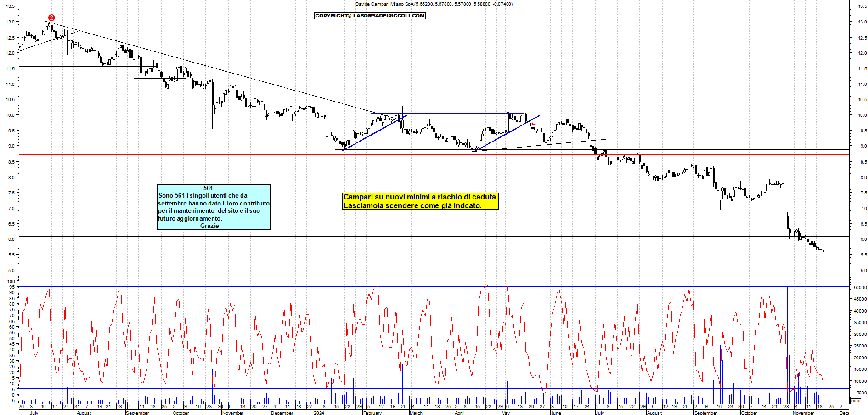Click the small red arrow marker on candles
Viewport: 868px width, 415px height.
[x=533, y=124]
